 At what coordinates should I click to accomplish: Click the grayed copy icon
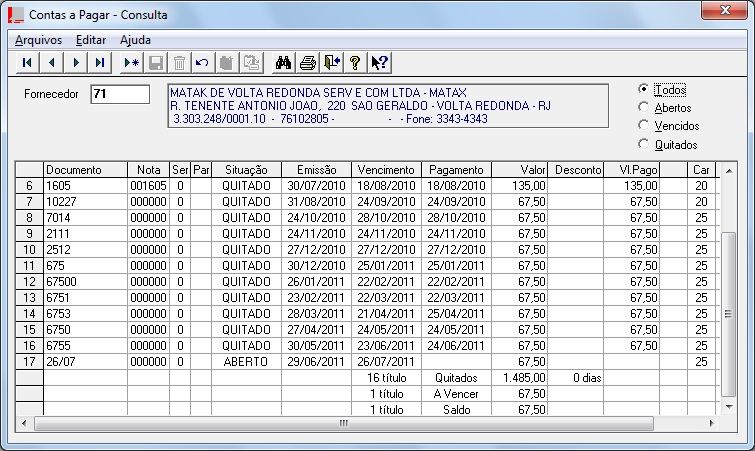coord(227,63)
